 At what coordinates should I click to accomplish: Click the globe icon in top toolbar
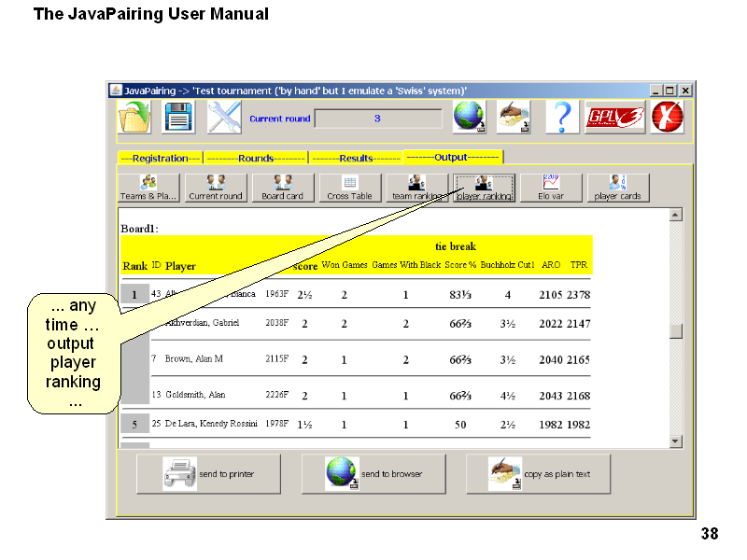(470, 119)
